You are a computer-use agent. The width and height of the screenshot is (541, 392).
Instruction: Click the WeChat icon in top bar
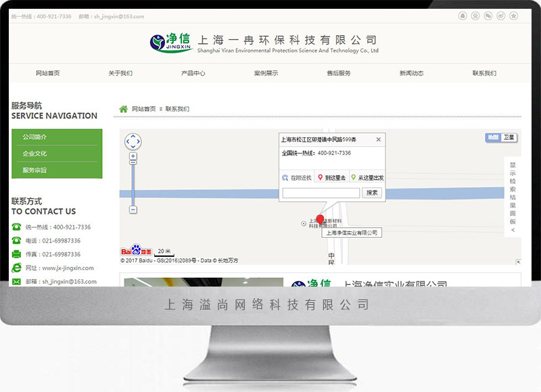click(489, 16)
